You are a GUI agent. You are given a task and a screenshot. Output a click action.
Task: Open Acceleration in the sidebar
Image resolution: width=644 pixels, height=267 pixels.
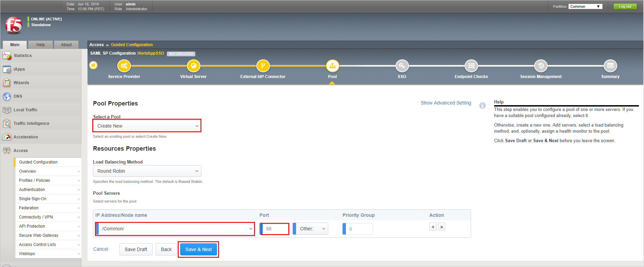click(41, 137)
